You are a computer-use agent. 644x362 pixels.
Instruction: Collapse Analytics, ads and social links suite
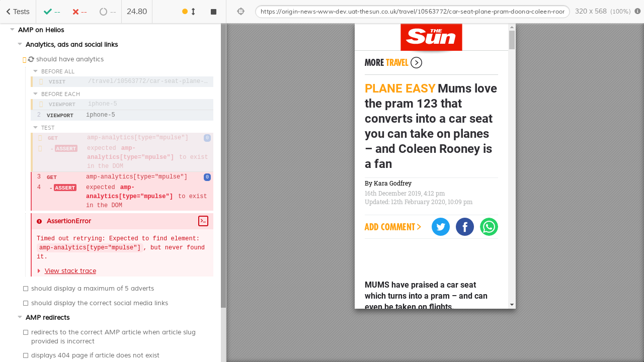[20, 44]
